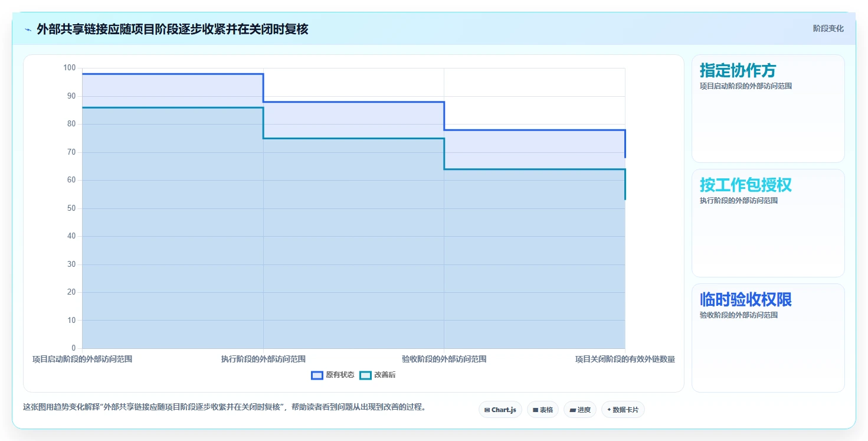Image resolution: width=868 pixels, height=441 pixels.
Task: Click the 验收阶段 subtitle in the 临时验收权限 card
Action: (x=738, y=315)
